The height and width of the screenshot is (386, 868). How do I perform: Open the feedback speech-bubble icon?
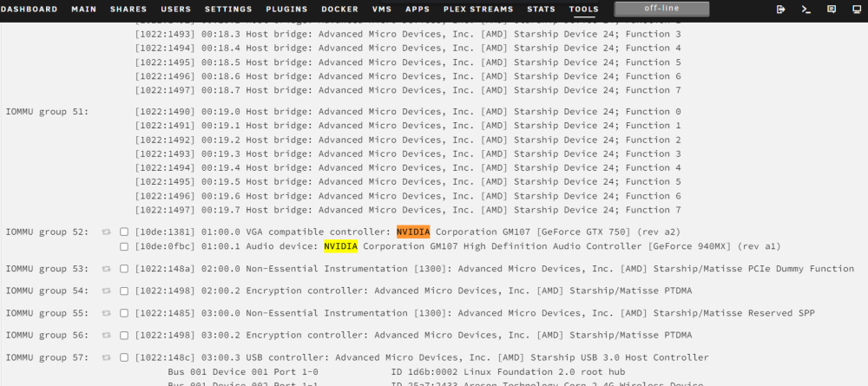pos(832,10)
